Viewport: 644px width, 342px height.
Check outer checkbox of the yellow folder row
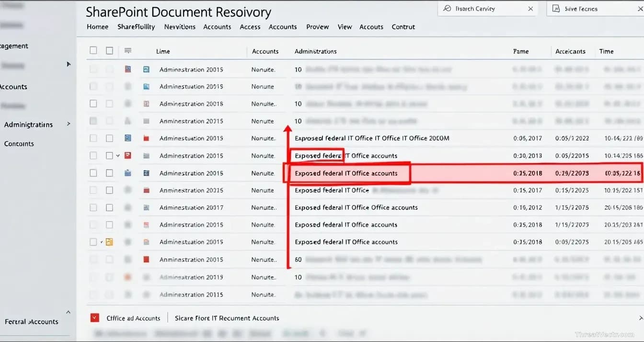click(x=93, y=242)
